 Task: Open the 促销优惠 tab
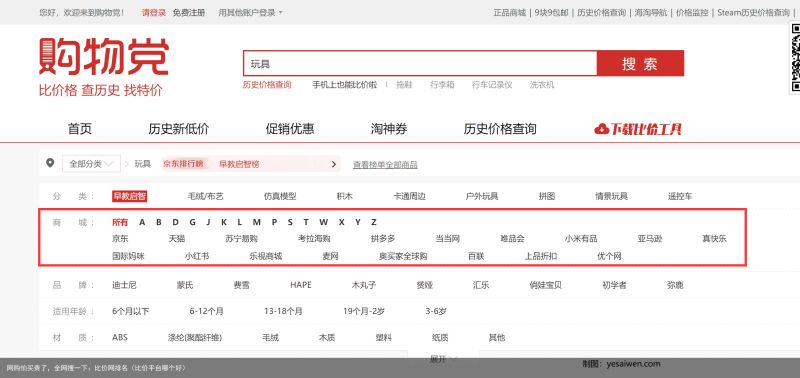290,129
